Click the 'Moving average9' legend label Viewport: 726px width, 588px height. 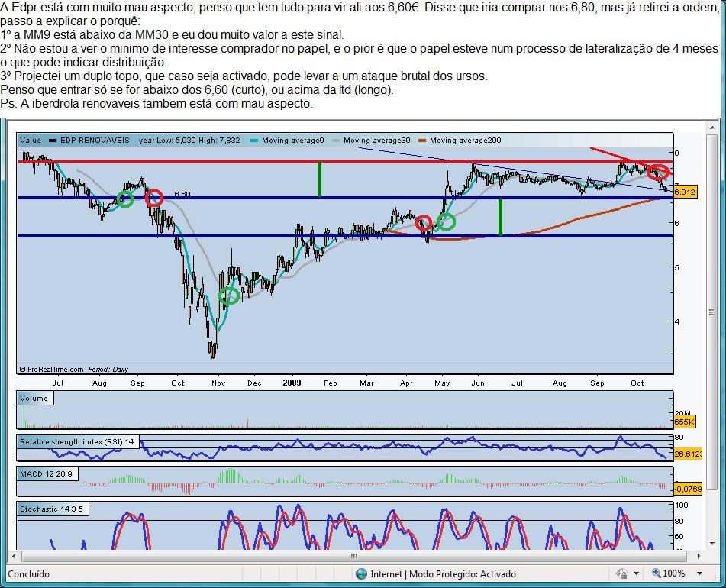tap(293, 141)
